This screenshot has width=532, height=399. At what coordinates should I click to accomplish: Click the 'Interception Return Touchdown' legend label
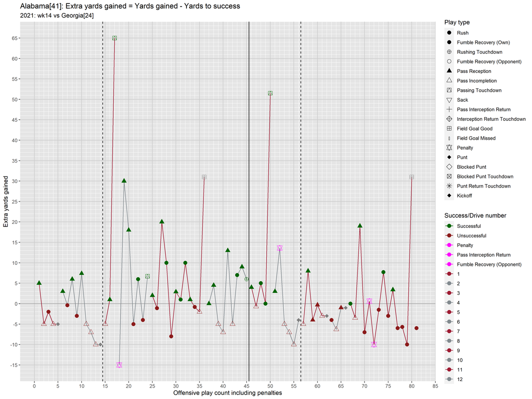(491, 119)
